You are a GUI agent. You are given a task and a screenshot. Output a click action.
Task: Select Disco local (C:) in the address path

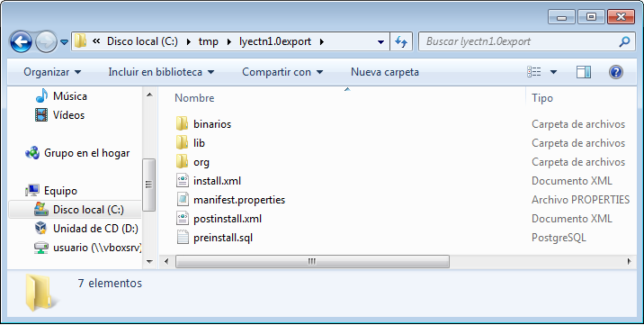[142, 41]
